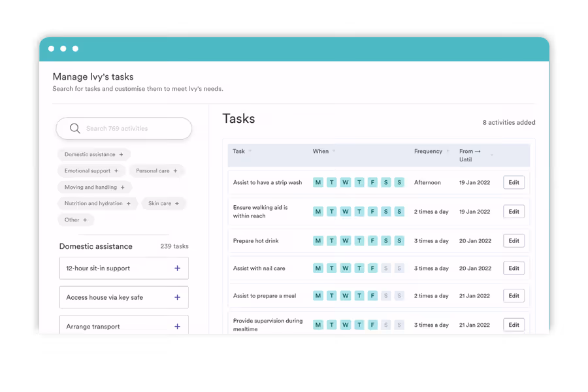The height and width of the screenshot is (392, 588).
Task: Select the Moving and handling category chip
Action: coord(95,187)
